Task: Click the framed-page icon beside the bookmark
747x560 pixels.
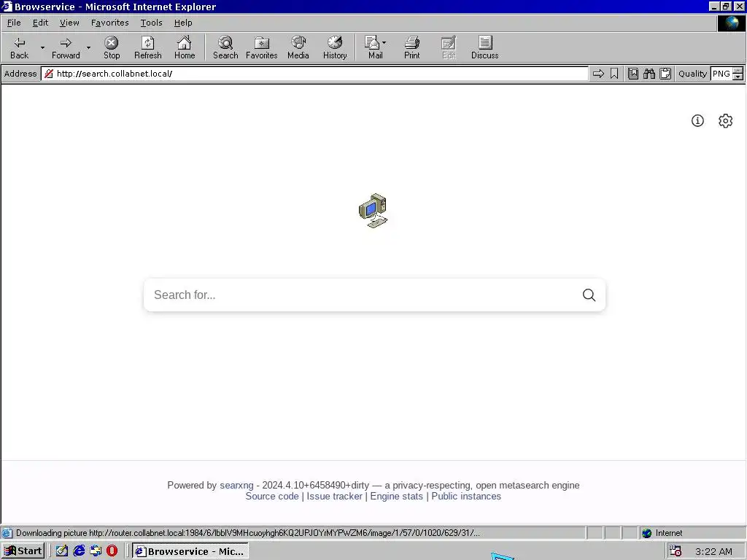Action: tap(633, 74)
